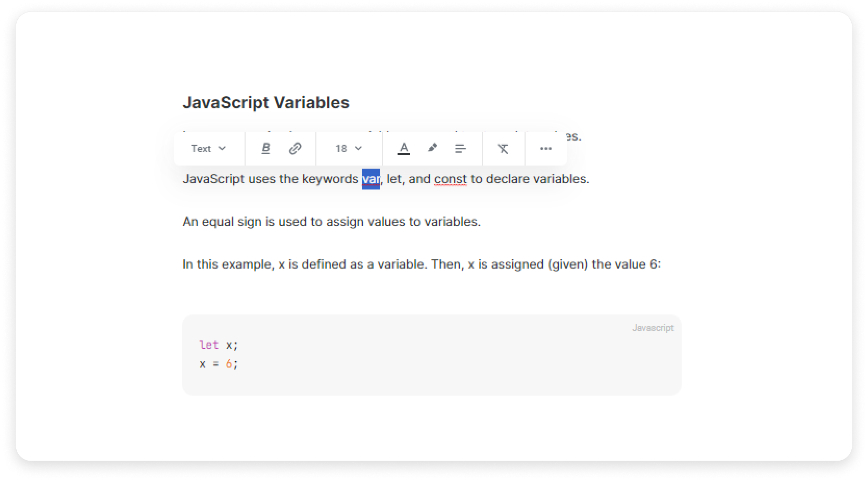Click the highlighted word var
This screenshot has height=481, width=868.
coord(371,179)
